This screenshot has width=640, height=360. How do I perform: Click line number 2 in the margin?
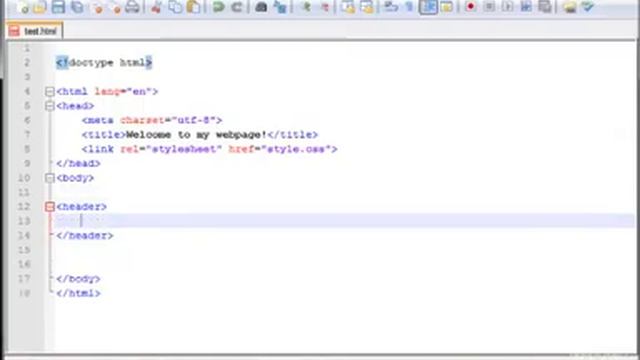(x=27, y=62)
